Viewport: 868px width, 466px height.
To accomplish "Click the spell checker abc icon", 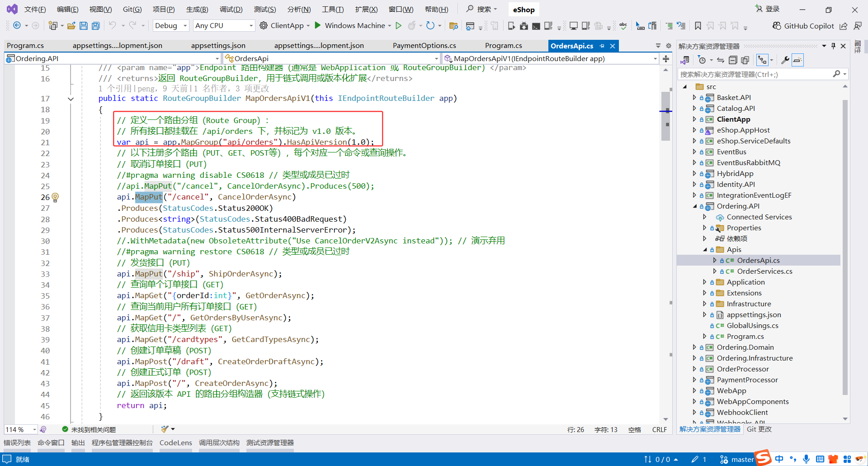I will click(x=623, y=26).
